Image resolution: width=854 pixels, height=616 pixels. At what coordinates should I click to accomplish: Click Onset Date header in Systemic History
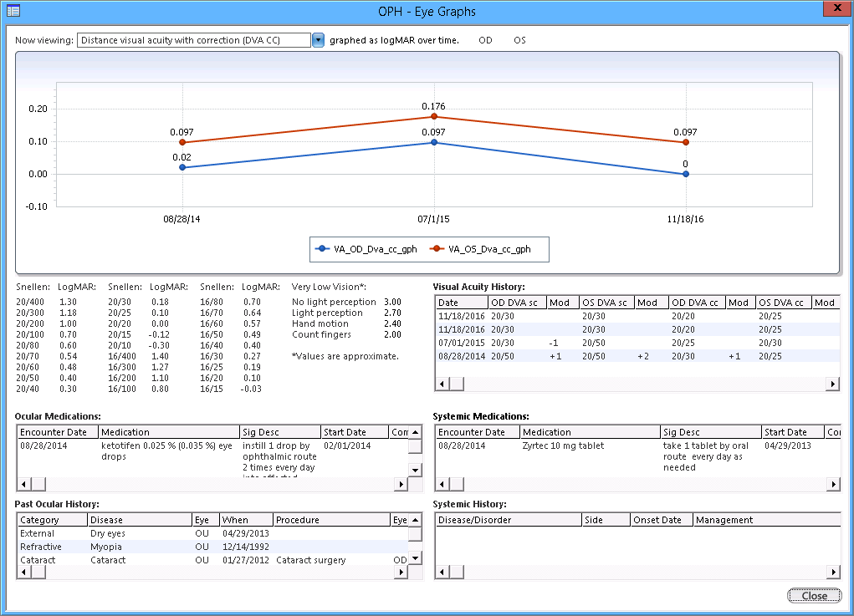(662, 520)
